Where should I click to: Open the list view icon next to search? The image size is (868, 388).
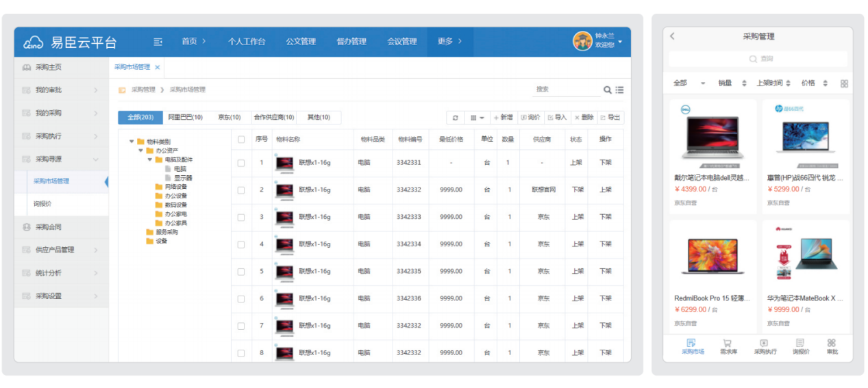point(619,90)
